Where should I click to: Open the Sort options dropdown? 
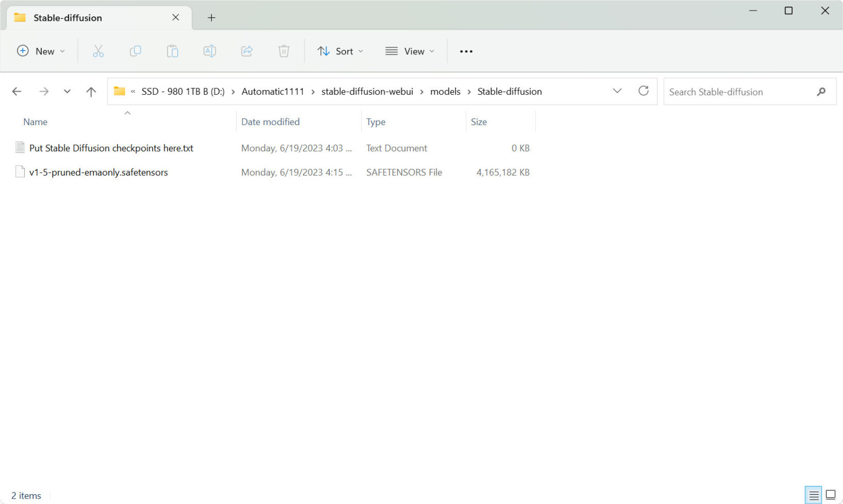point(340,51)
